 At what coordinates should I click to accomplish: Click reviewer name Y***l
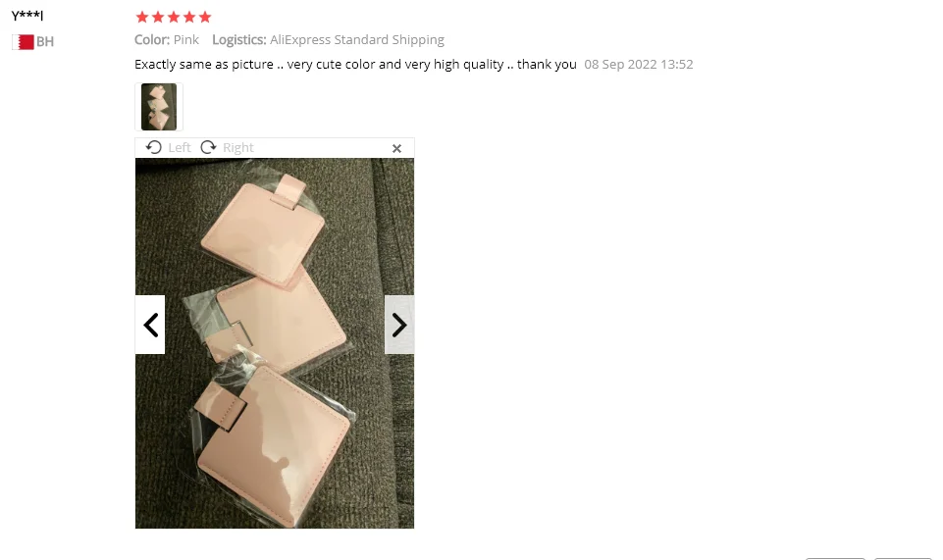pyautogui.click(x=27, y=16)
